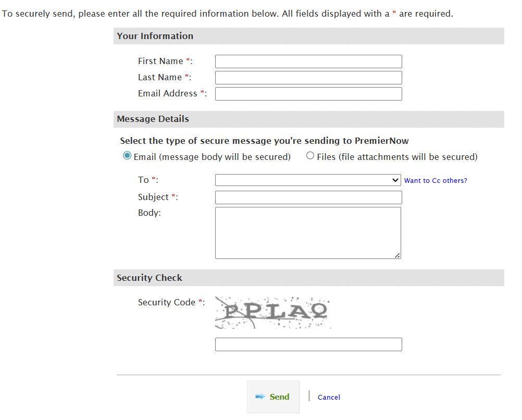Focus the First Name input field
Image resolution: width=522 pixels, height=420 pixels.
(308, 61)
